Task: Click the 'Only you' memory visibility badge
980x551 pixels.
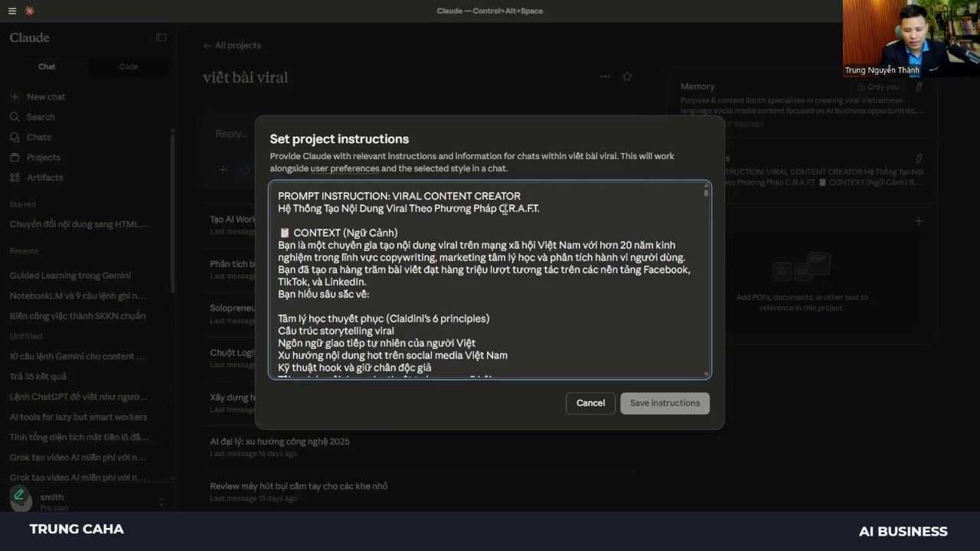Action: tap(878, 87)
